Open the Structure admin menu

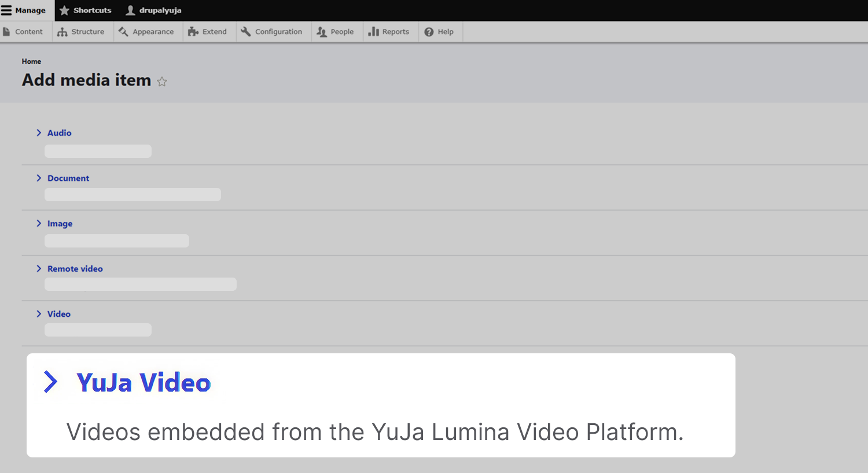(81, 32)
